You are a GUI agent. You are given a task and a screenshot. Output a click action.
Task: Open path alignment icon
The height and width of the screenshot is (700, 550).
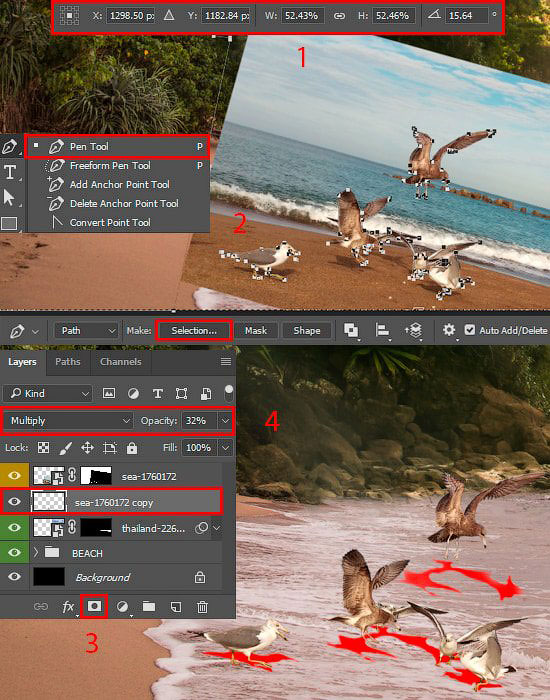[x=382, y=331]
